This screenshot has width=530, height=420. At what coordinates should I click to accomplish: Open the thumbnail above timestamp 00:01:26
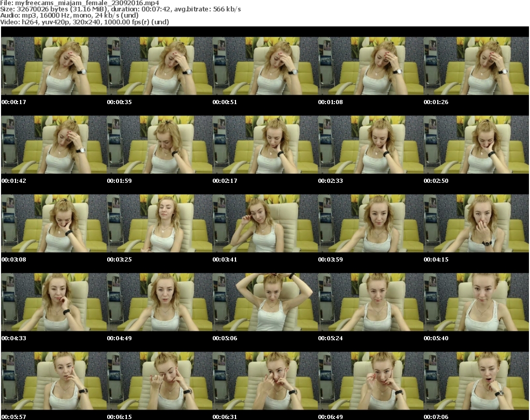pos(476,66)
